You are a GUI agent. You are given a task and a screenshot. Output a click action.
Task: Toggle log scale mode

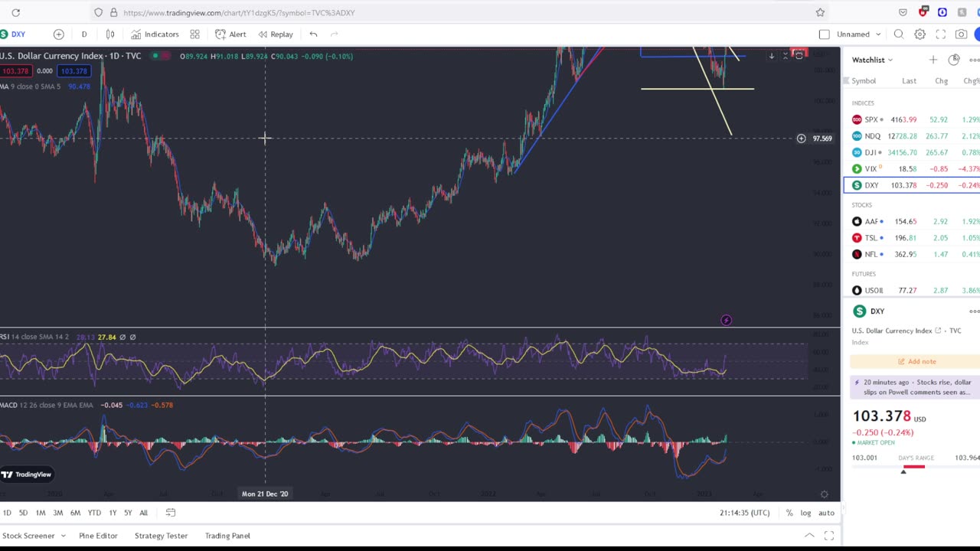click(x=805, y=513)
